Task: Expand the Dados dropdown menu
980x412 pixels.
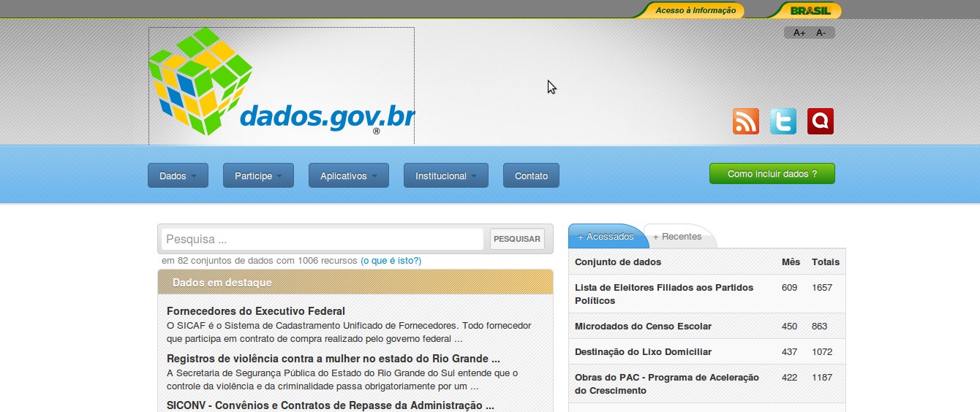Action: (x=178, y=175)
